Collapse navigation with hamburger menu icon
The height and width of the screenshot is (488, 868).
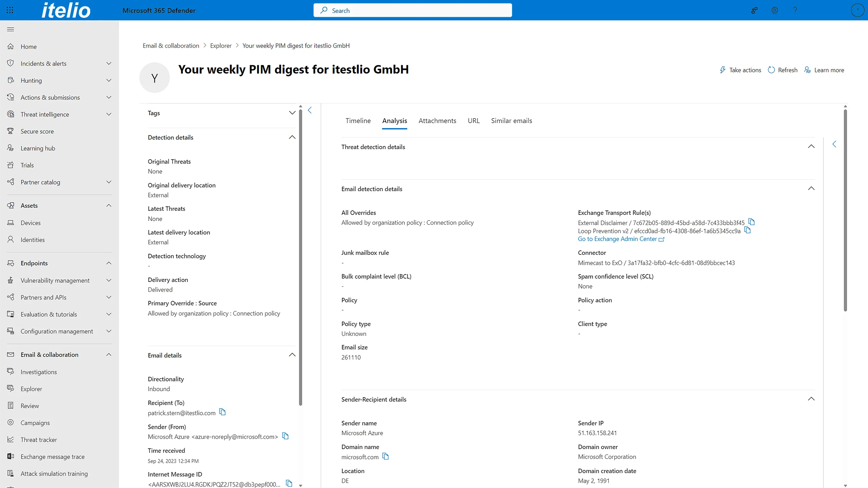11,29
